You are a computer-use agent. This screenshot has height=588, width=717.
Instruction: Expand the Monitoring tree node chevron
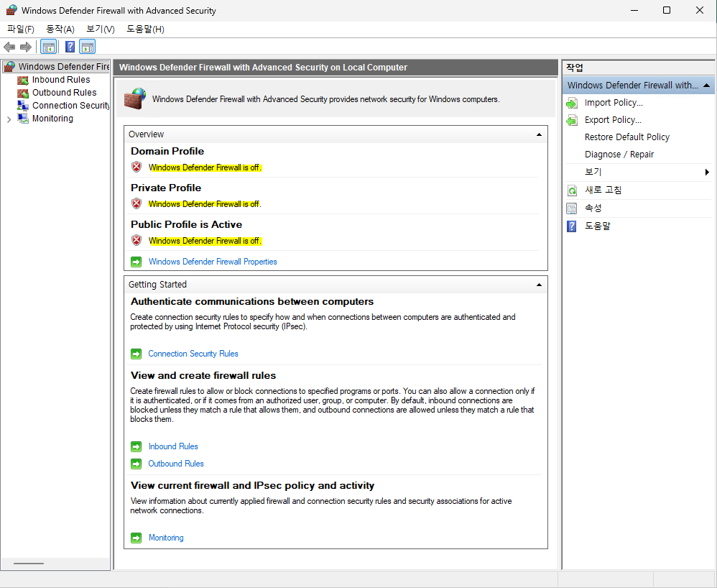[x=9, y=119]
